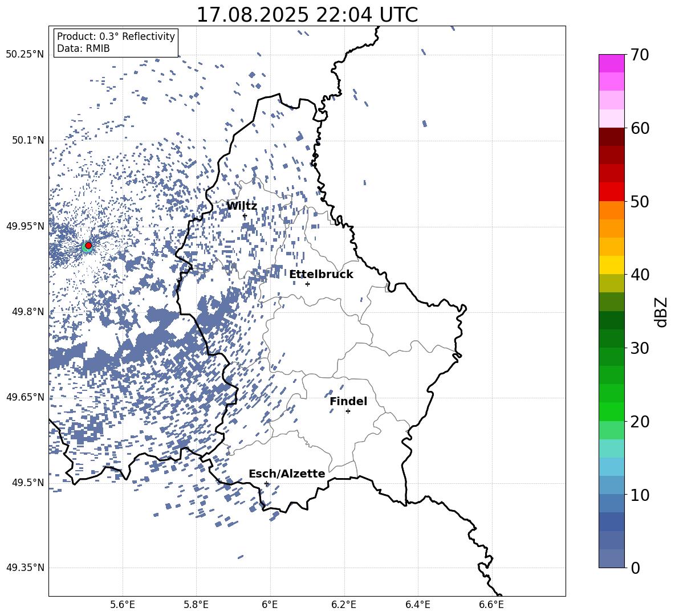Click the 70 tick on the colorbar
Viewport: 675px width, 616px height.
(x=640, y=55)
